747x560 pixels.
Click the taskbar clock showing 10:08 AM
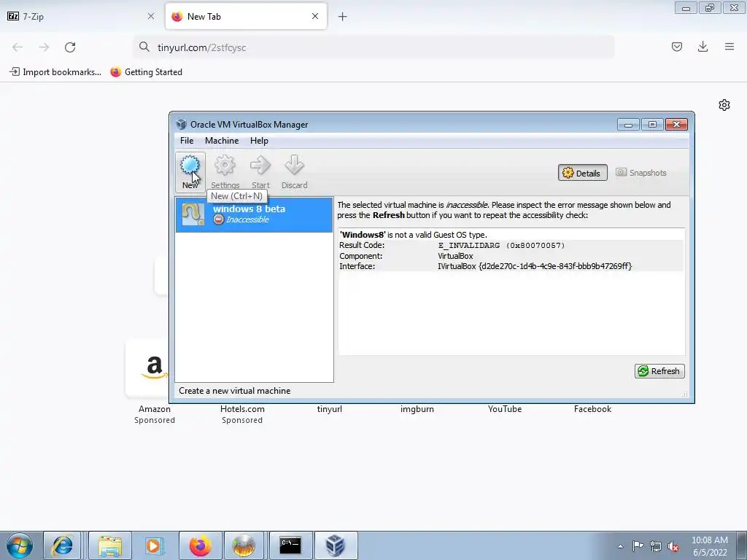point(709,546)
